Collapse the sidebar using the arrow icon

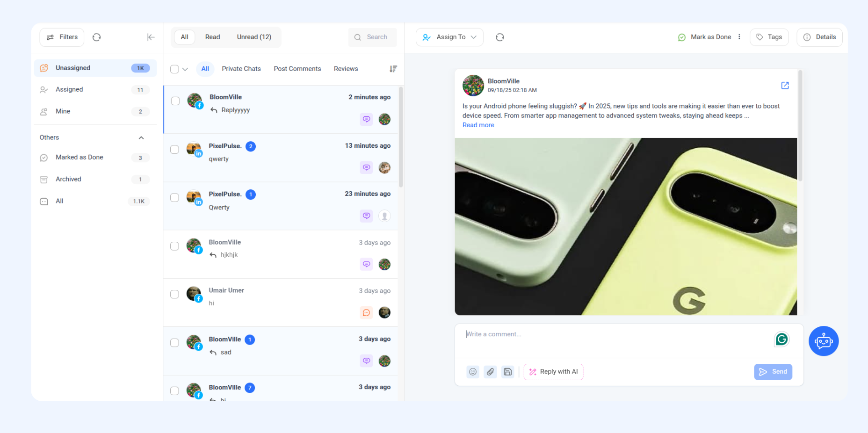151,37
